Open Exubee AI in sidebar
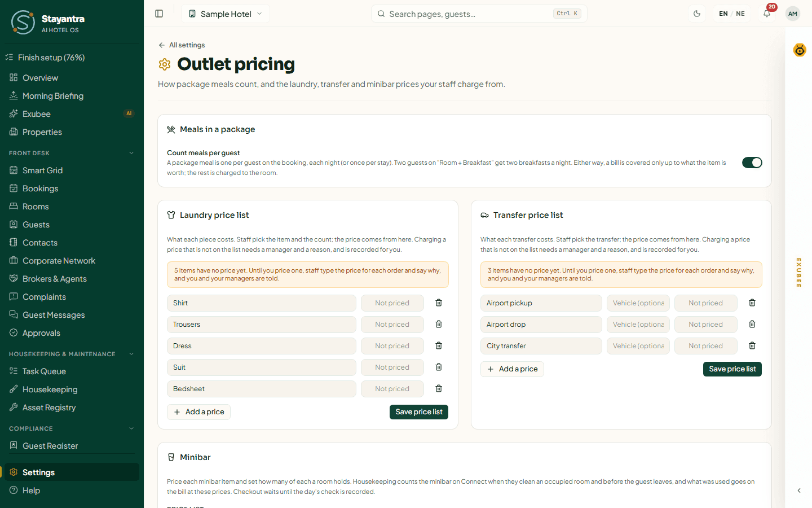 (x=72, y=114)
